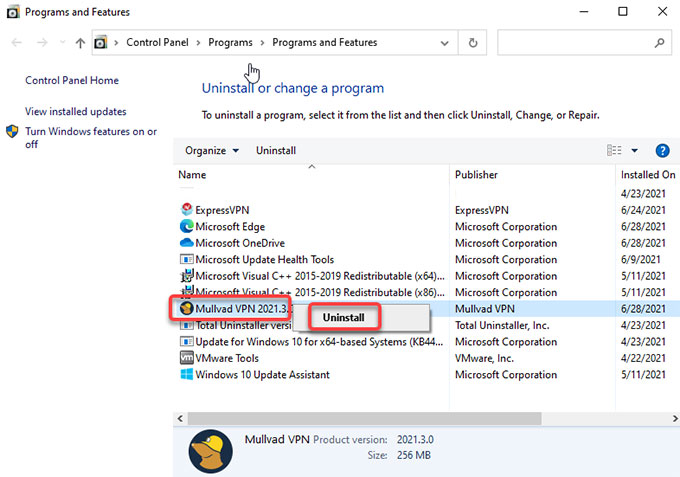Click the Microsoft Update Health Tools icon
This screenshot has width=680, height=477.
click(186, 259)
